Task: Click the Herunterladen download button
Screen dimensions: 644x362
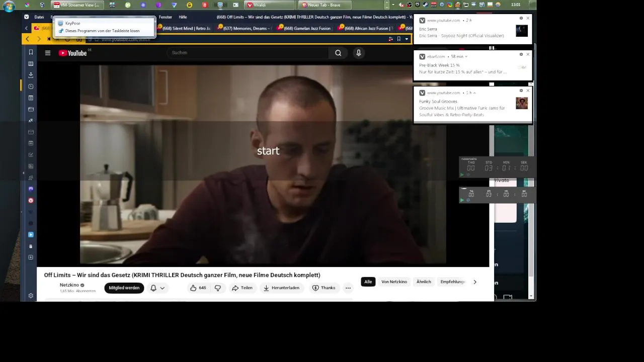Action: [281, 288]
